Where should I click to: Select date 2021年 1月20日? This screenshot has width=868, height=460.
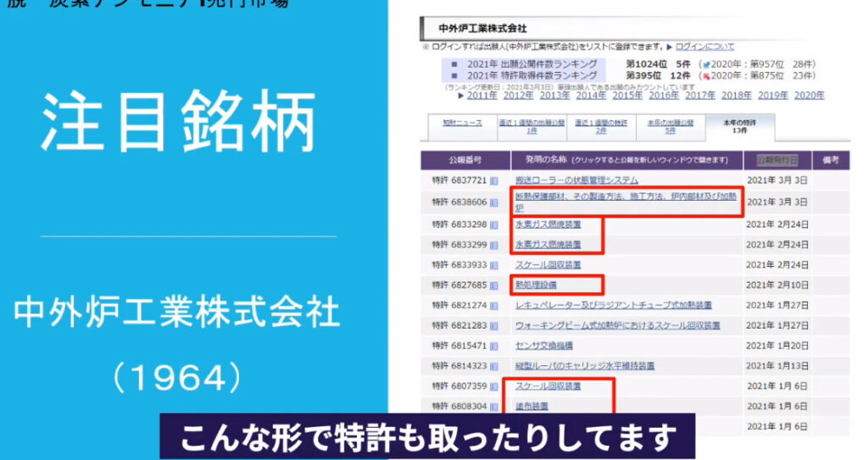(x=777, y=346)
